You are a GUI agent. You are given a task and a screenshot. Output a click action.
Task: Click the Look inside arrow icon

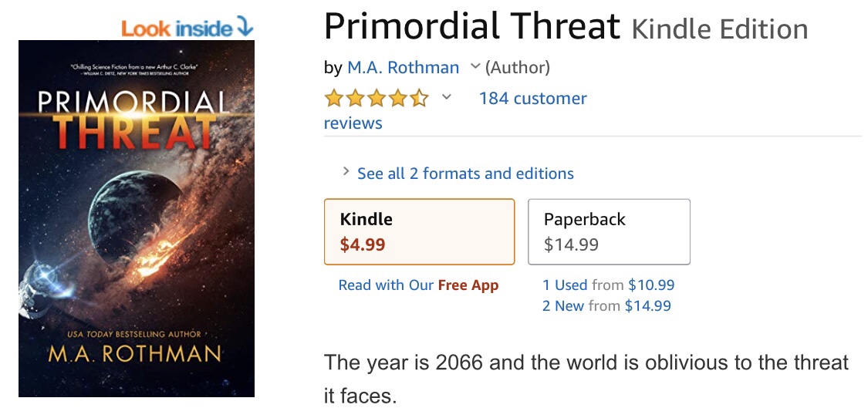pos(245,27)
